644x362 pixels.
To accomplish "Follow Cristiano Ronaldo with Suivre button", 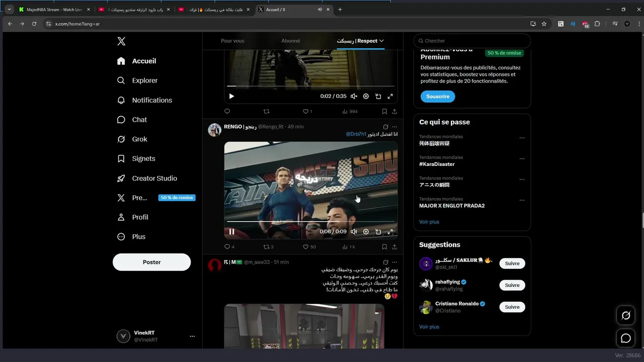I will click(x=512, y=307).
